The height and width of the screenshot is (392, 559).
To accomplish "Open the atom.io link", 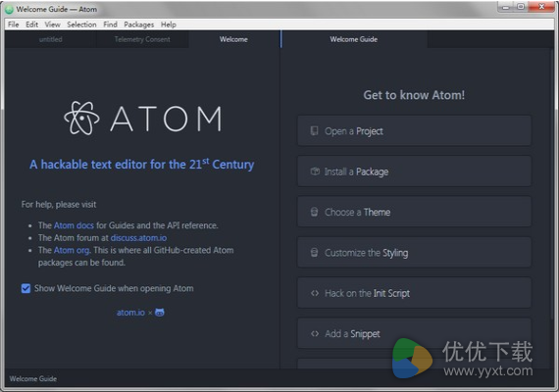I will pyautogui.click(x=130, y=313).
